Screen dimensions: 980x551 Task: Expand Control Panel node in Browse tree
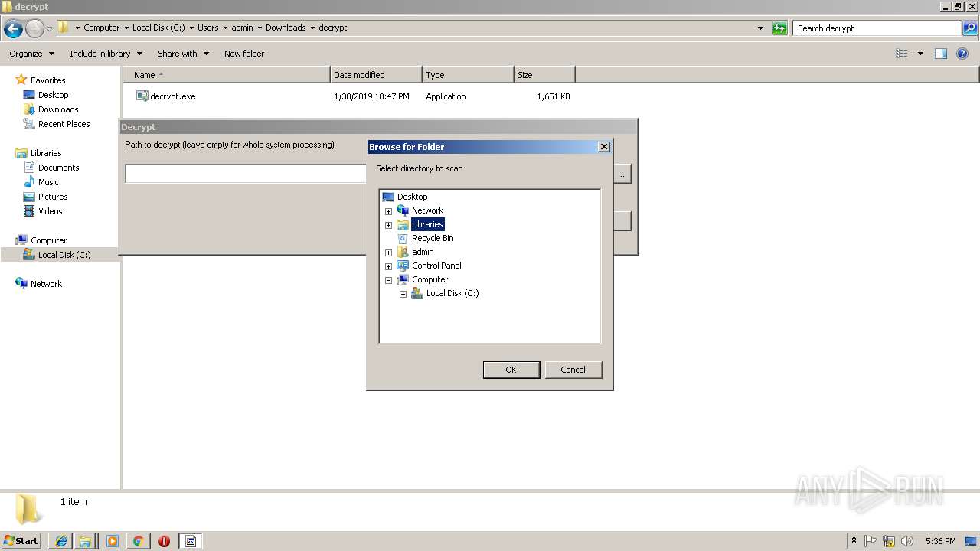point(388,266)
